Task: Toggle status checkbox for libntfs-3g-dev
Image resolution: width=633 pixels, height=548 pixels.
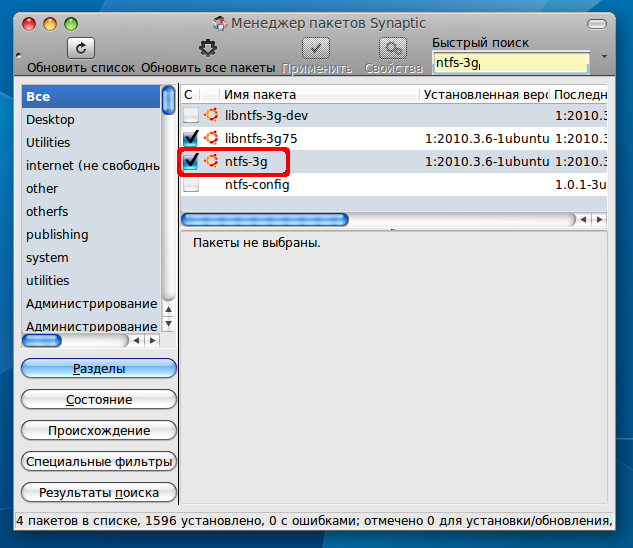Action: [x=191, y=115]
